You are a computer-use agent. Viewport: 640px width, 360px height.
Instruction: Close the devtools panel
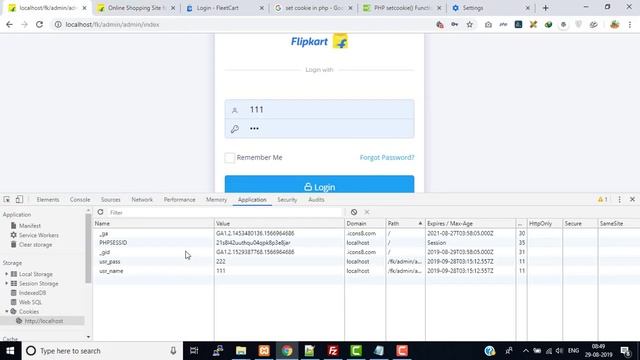[x=632, y=200]
